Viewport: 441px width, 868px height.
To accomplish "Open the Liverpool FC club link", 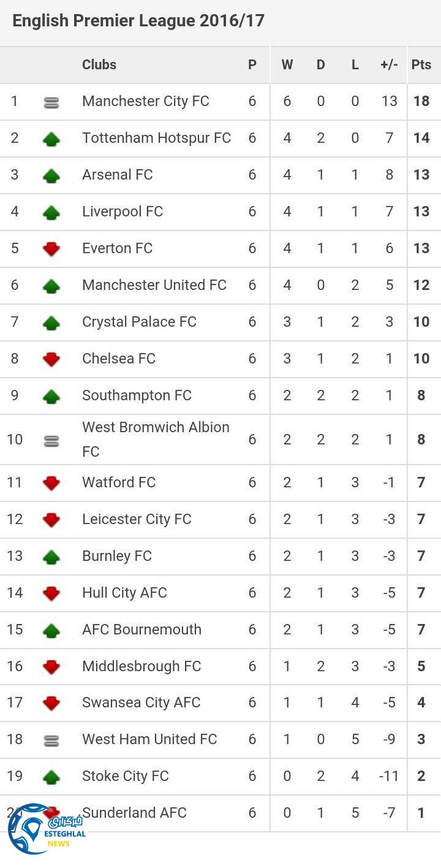I will [x=123, y=211].
